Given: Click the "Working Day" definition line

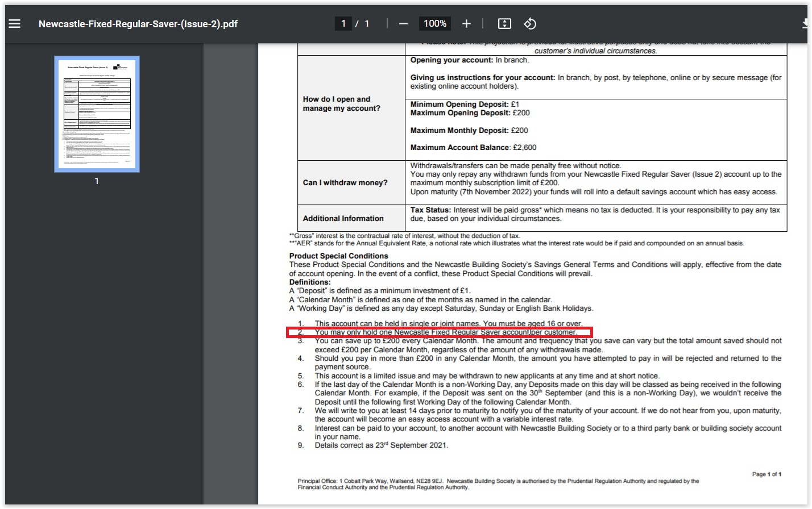Looking at the screenshot, I should pos(441,308).
